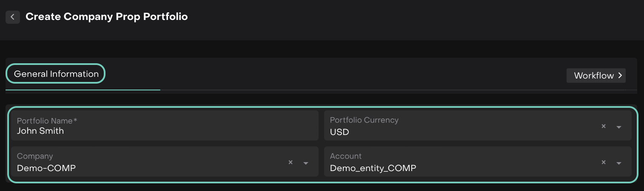Clear the Company selection
Screen dimensions: 644x191
[291, 162]
